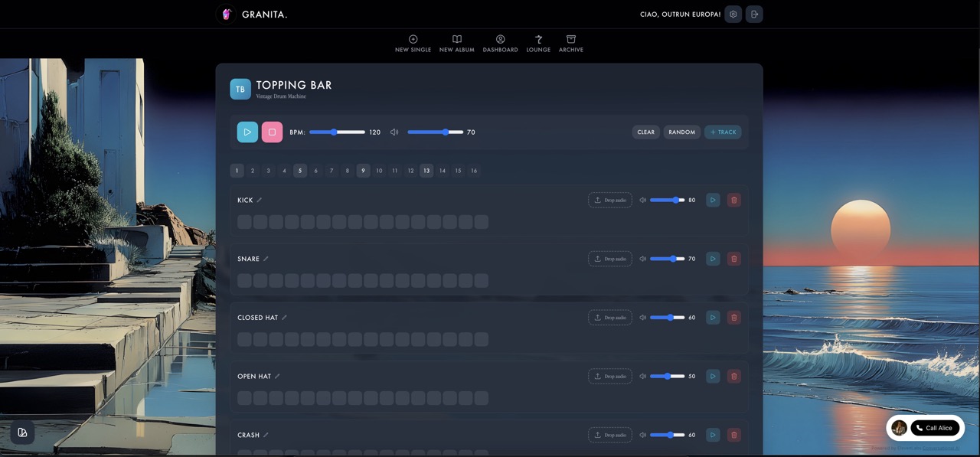The width and height of the screenshot is (980, 457).
Task: Mute the Open Hat volume icon
Action: [643, 377]
